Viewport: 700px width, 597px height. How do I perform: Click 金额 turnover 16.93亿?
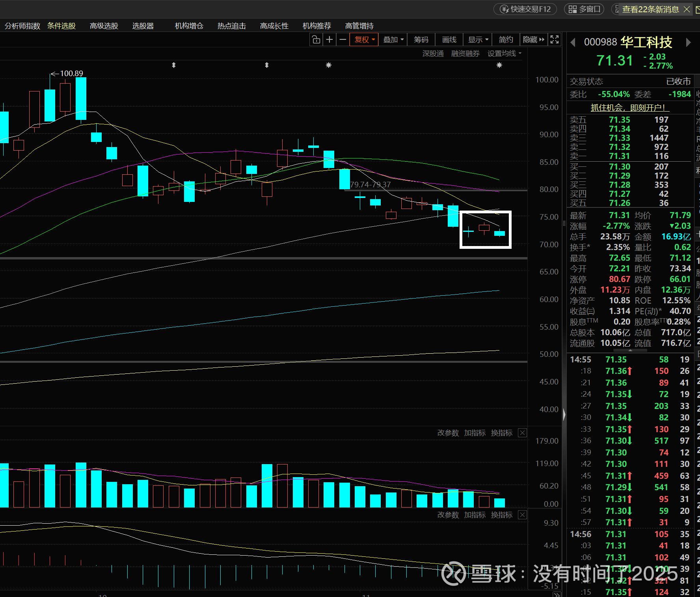pyautogui.click(x=676, y=237)
